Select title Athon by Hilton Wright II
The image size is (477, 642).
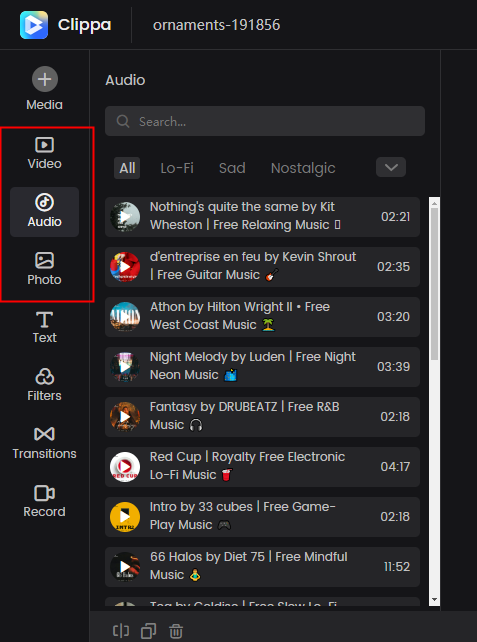click(240, 316)
